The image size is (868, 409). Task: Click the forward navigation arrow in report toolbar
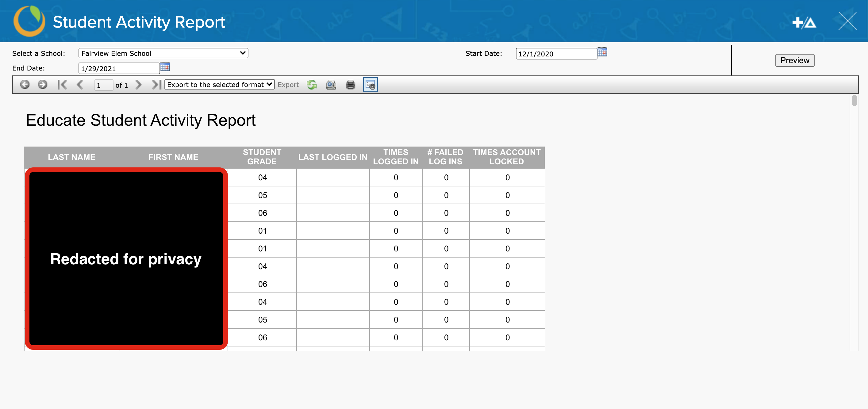(42, 84)
